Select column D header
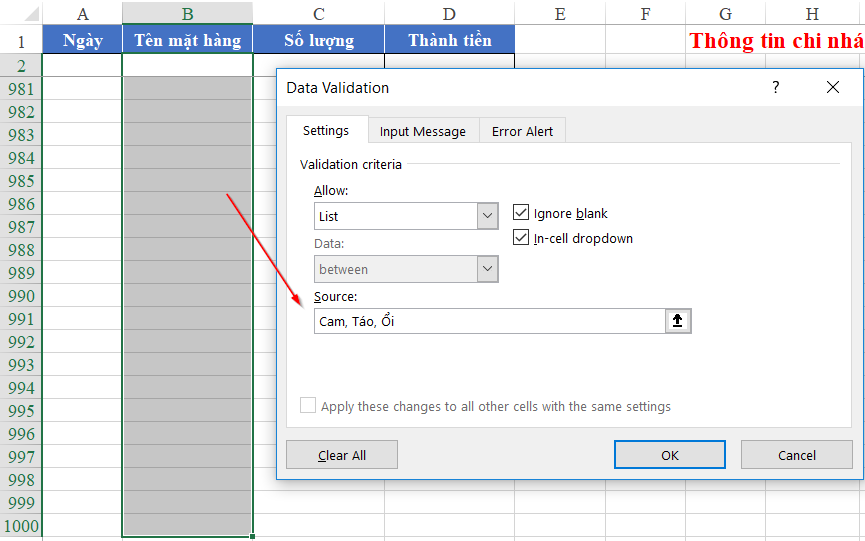865x541 pixels. pos(450,13)
